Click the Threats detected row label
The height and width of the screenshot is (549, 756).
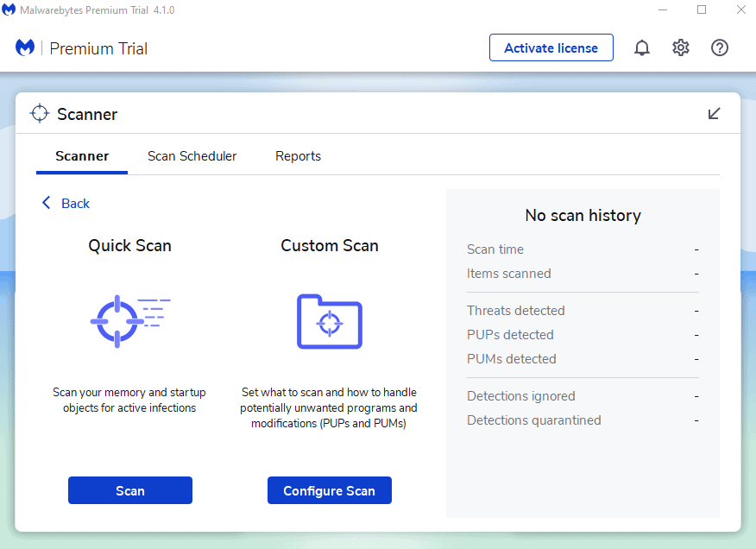click(x=516, y=311)
